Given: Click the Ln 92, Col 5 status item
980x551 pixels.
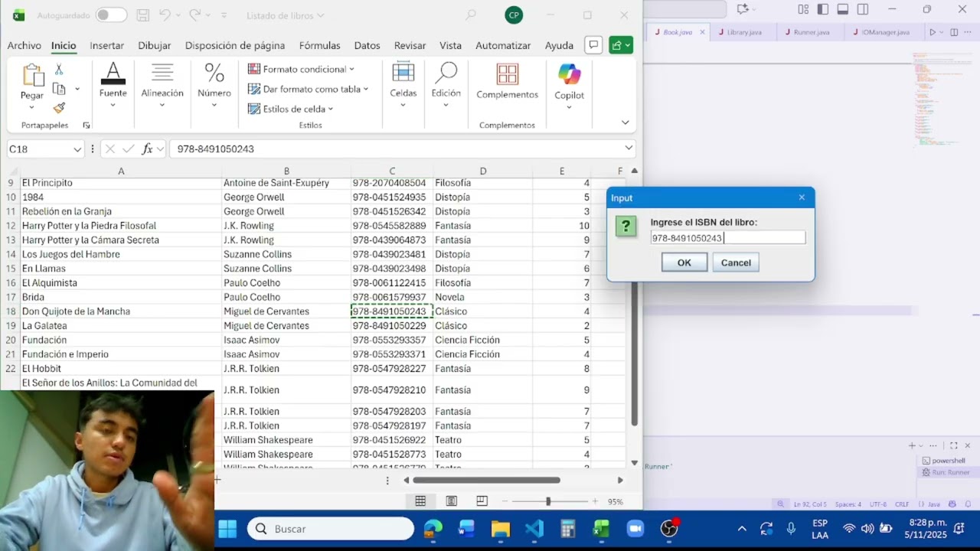Looking at the screenshot, I should pyautogui.click(x=810, y=504).
